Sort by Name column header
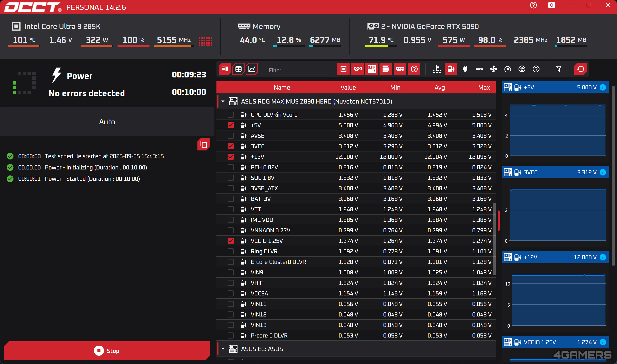This screenshot has width=617, height=364. pos(282,88)
